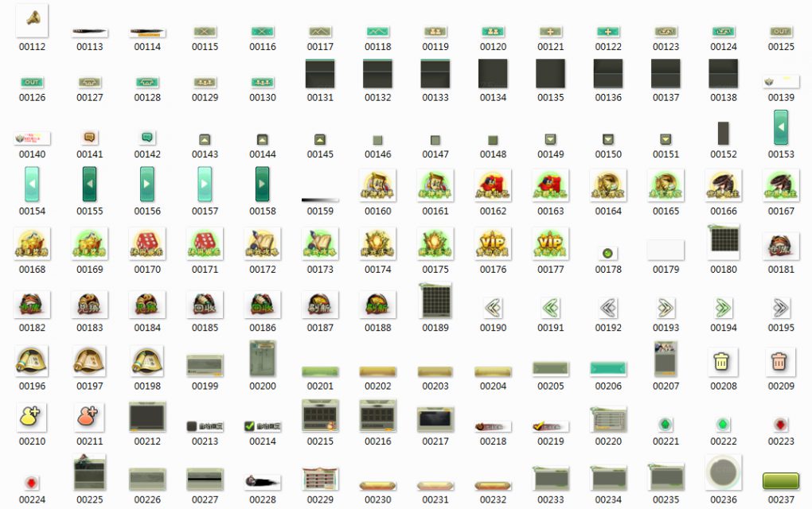Select the red dice icon 00170
The height and width of the screenshot is (509, 812).
[147, 243]
